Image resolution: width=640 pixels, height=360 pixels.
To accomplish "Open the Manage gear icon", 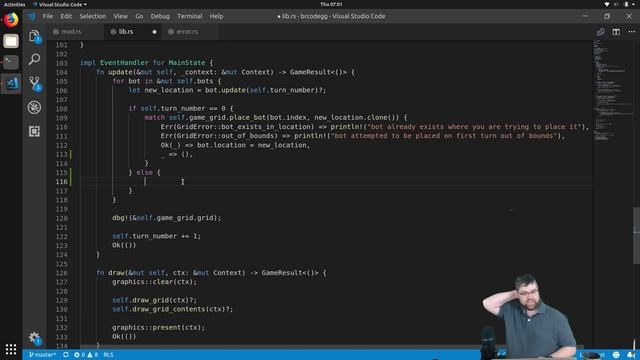I will tap(34, 338).
